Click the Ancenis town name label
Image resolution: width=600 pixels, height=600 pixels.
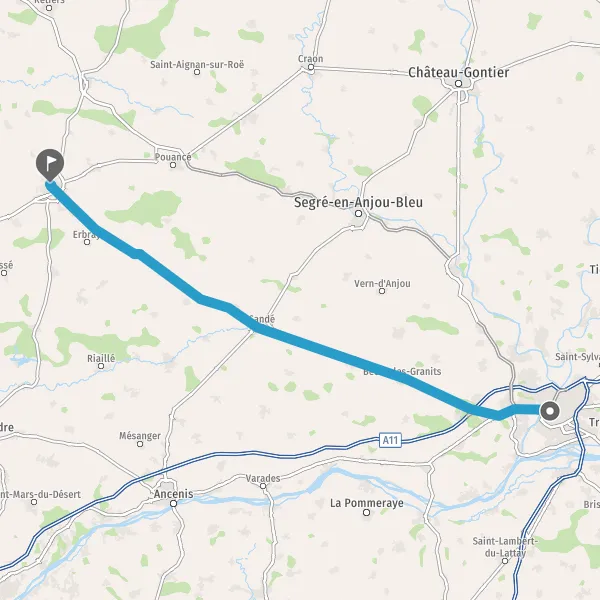click(x=174, y=494)
